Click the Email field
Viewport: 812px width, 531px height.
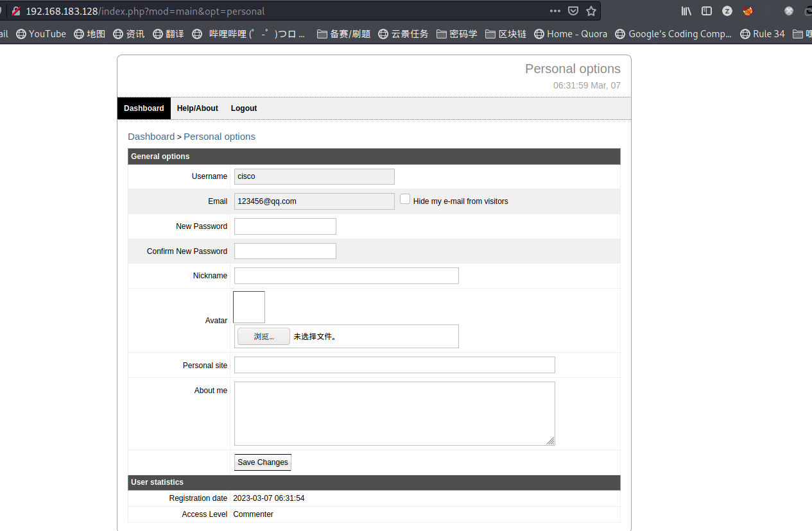coord(315,201)
